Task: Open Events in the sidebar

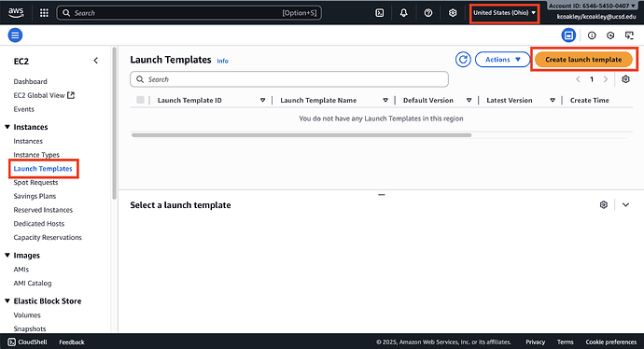Action: click(24, 109)
